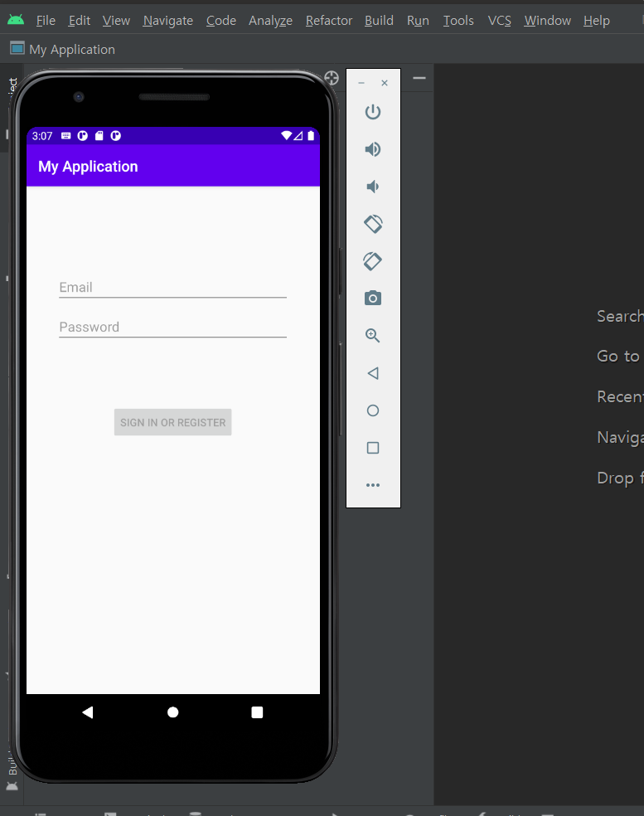644x816 pixels.
Task: Close the emulator control toolbar
Action: (x=385, y=83)
